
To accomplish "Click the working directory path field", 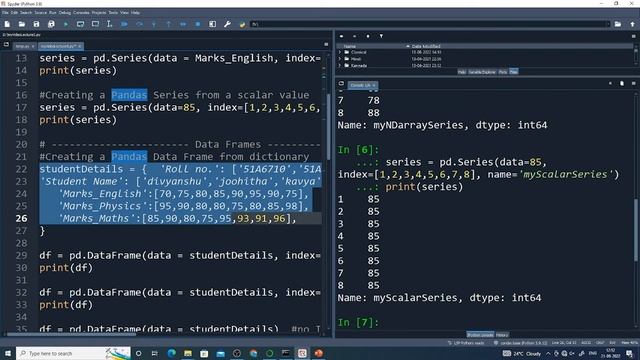I will [x=430, y=24].
